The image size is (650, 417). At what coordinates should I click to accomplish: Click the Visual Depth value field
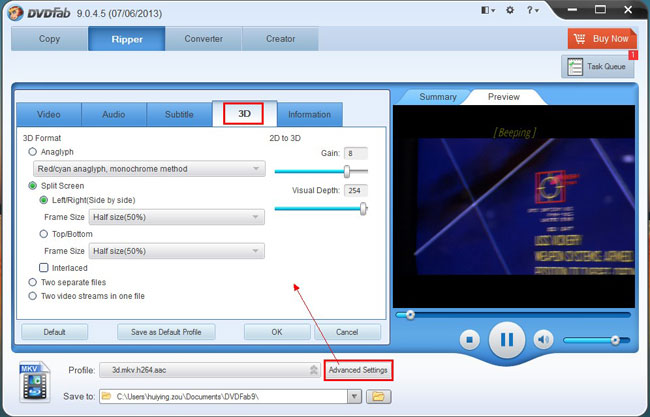click(355, 191)
